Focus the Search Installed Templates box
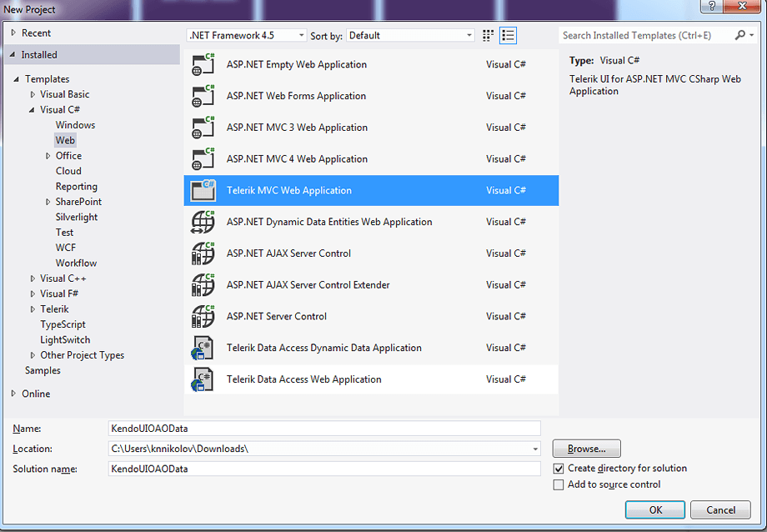Viewport: 767px width, 532px height. click(645, 35)
